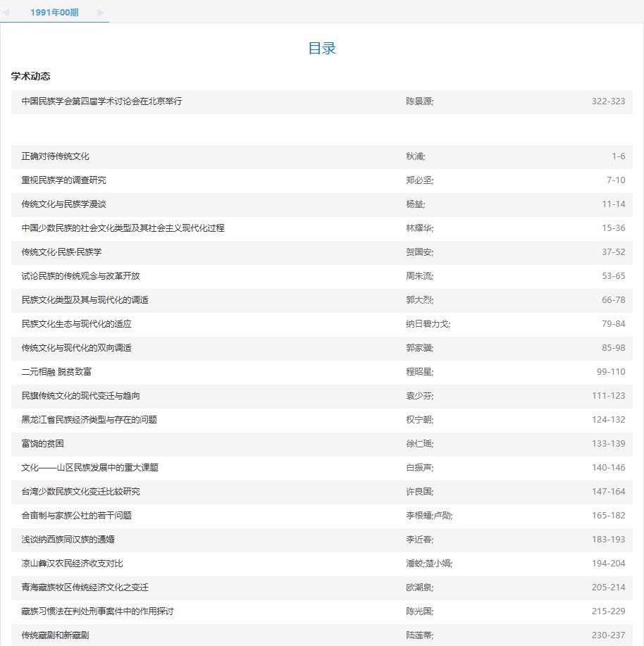The width and height of the screenshot is (644, 646).
Task: Open the article 民族文化生态与现代化的适应
Action: tap(76, 324)
